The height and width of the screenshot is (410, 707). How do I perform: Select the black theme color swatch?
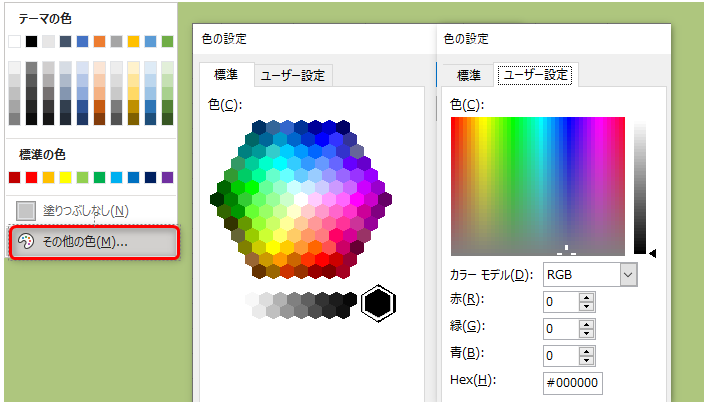click(31, 41)
